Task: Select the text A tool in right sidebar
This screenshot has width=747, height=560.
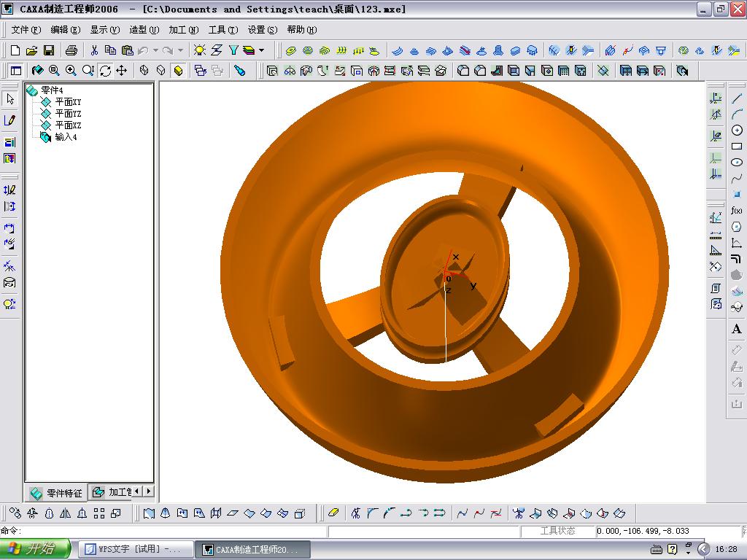Action: [737, 329]
